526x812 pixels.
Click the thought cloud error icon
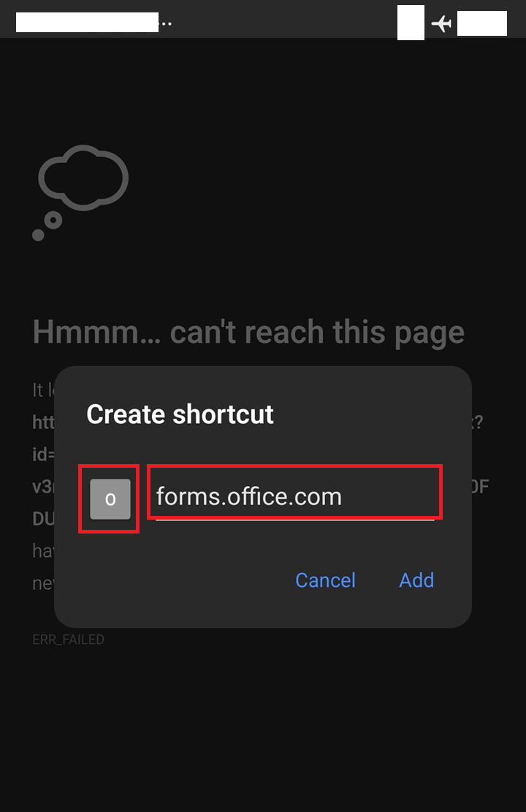(83, 178)
